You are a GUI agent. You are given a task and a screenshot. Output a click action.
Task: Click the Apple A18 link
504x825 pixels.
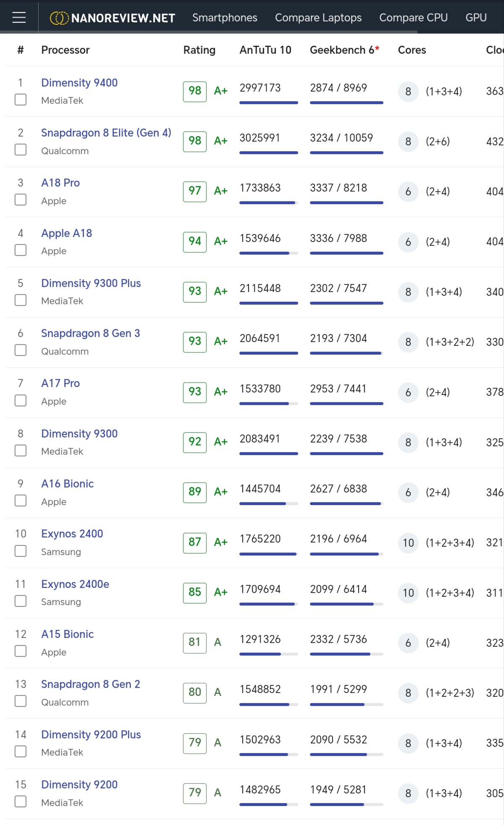[67, 233]
